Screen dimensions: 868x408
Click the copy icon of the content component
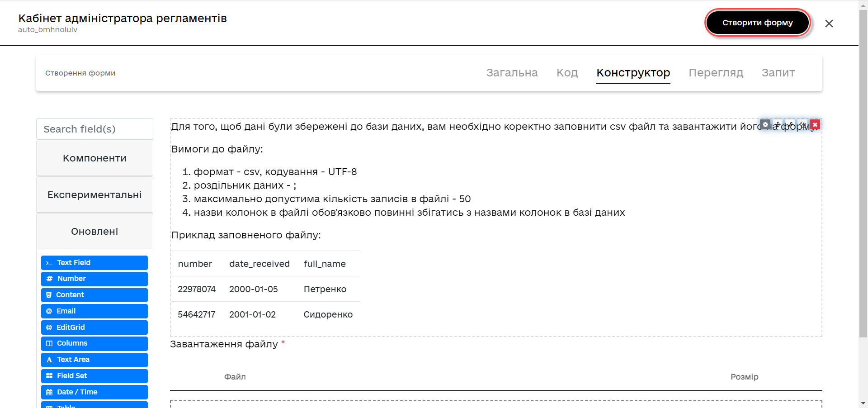pyautogui.click(x=802, y=124)
